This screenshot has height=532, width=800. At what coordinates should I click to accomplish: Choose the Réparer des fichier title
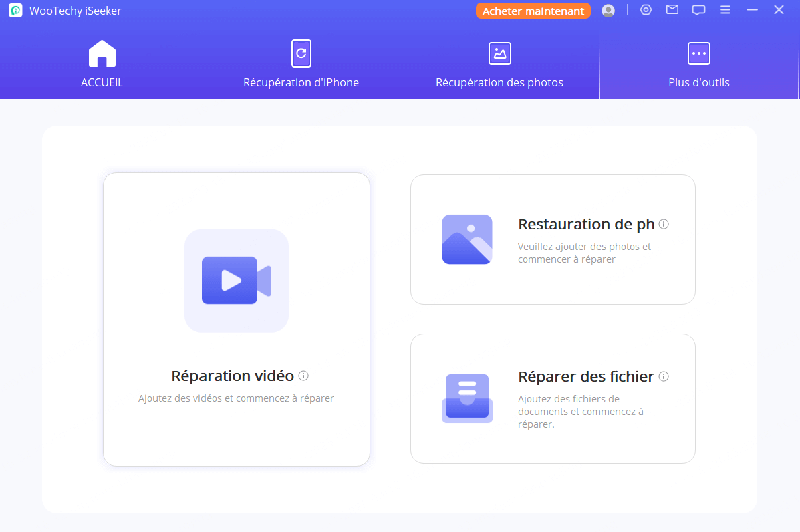pos(585,377)
